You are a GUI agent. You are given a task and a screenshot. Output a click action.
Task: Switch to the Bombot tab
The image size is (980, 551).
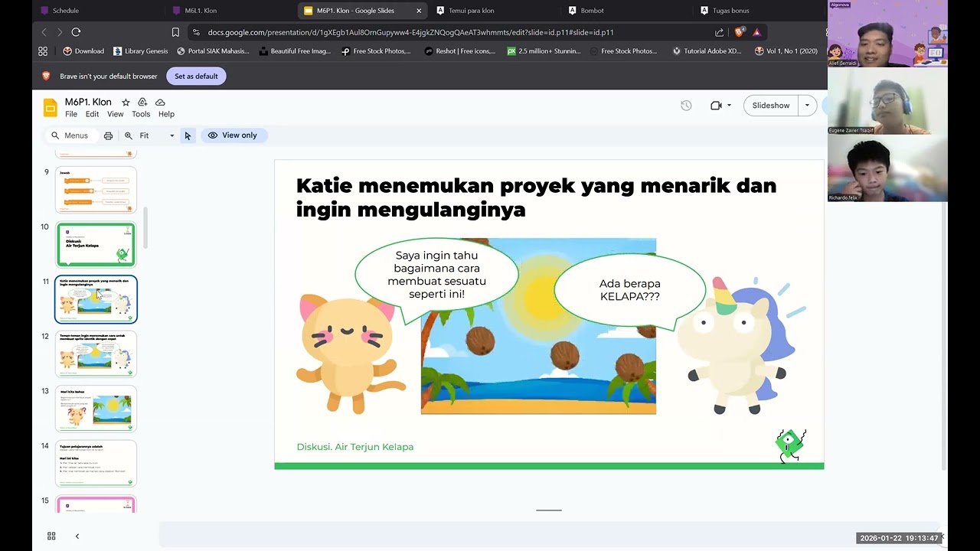(x=593, y=11)
